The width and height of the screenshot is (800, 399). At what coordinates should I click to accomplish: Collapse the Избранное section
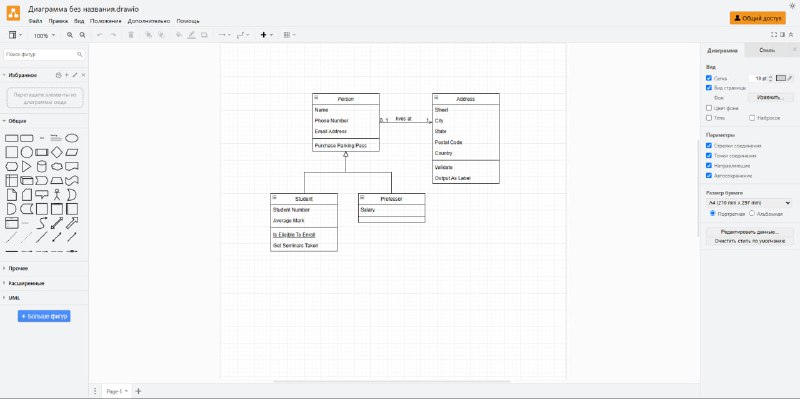coord(22,75)
